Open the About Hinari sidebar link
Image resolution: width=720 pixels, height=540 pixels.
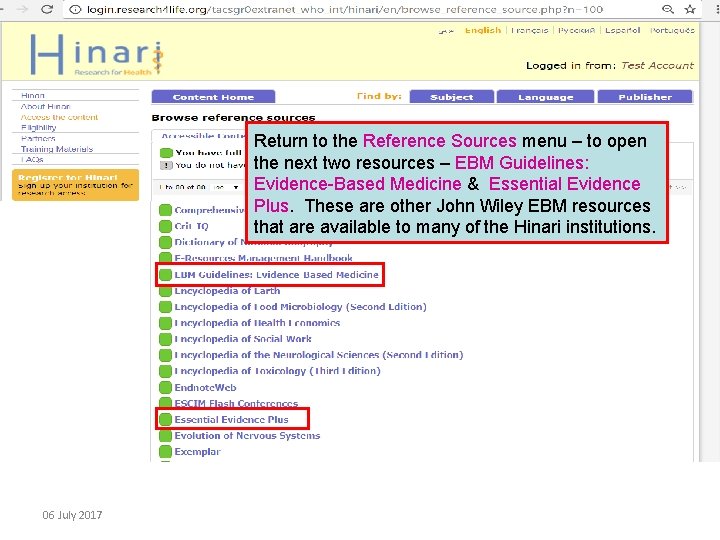(x=45, y=107)
